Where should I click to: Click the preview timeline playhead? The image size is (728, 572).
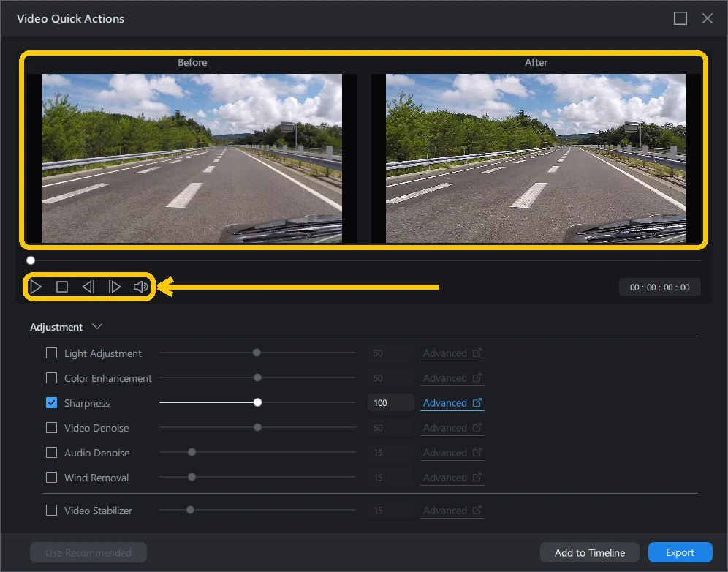pyautogui.click(x=31, y=260)
